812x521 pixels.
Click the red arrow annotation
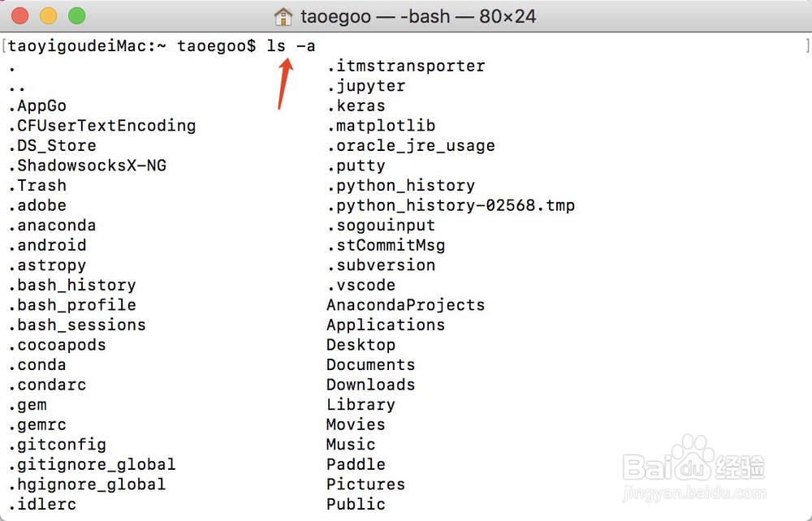286,84
